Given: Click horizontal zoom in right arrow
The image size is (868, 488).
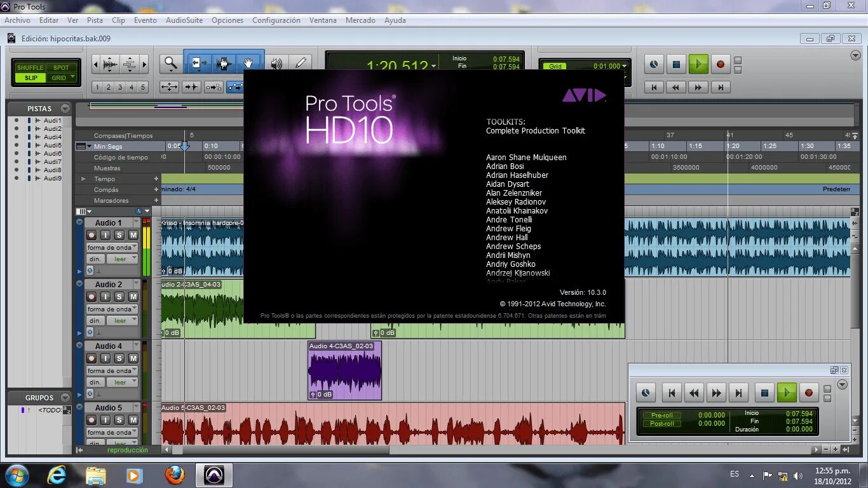Looking at the screenshot, I should pos(144,64).
